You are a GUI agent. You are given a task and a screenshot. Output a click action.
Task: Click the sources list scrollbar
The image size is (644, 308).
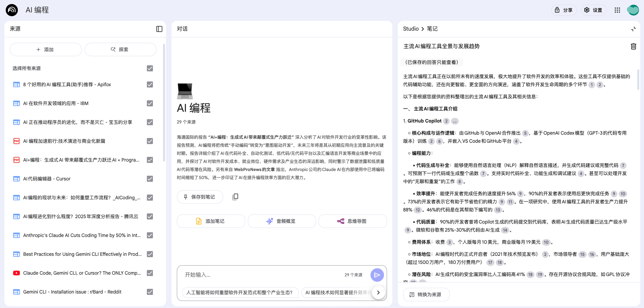tap(164, 103)
